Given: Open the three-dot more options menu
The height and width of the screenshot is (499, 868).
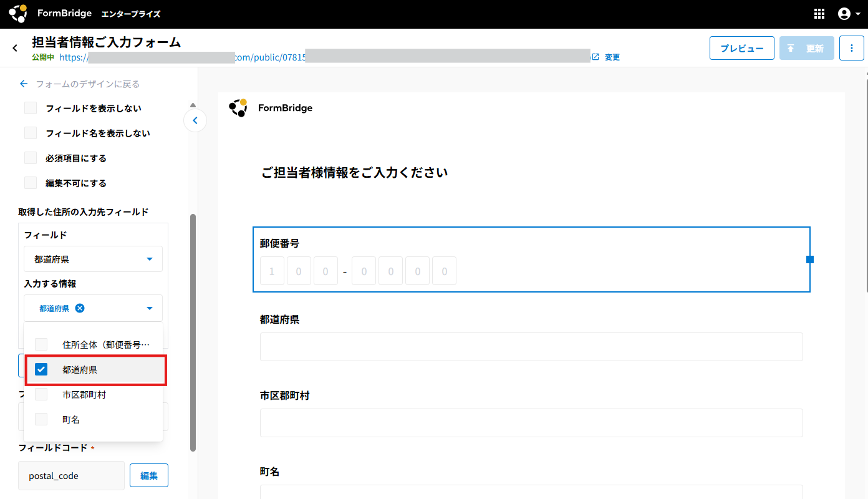Looking at the screenshot, I should (851, 48).
